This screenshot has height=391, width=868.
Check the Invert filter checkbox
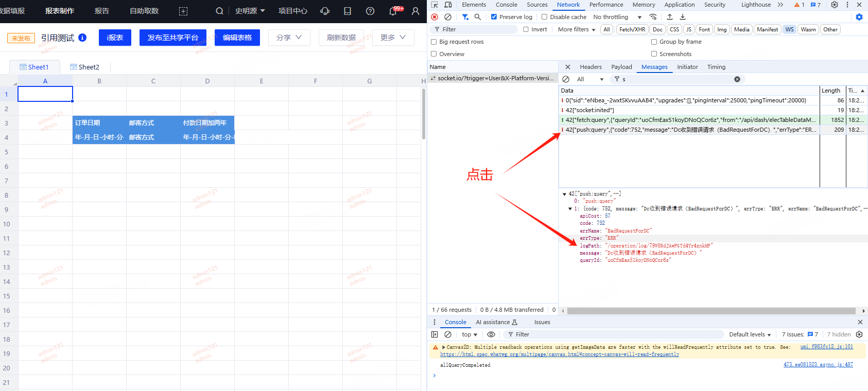click(526, 29)
